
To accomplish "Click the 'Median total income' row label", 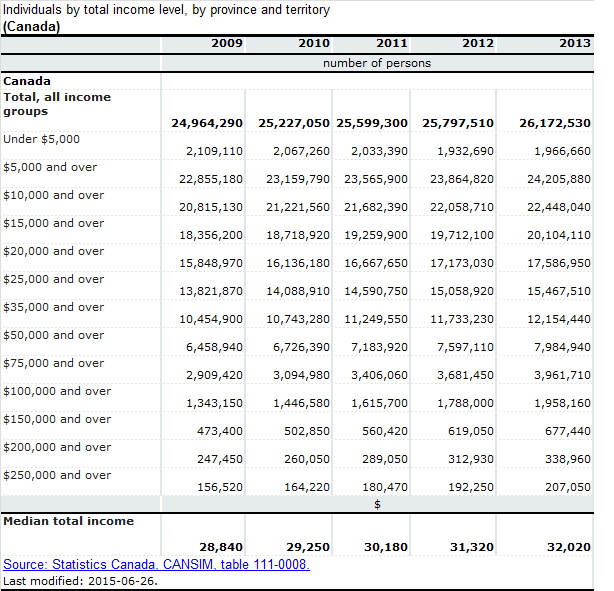I will pyautogui.click(x=68, y=521).
